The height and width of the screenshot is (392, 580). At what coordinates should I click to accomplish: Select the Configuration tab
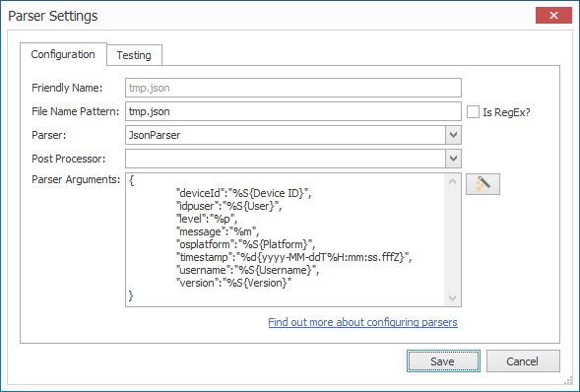click(63, 54)
